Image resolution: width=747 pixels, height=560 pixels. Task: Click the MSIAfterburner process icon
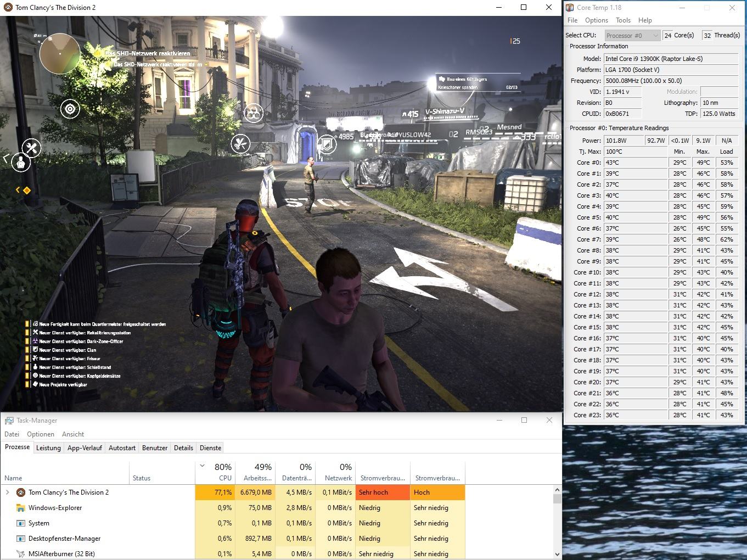pyautogui.click(x=21, y=554)
